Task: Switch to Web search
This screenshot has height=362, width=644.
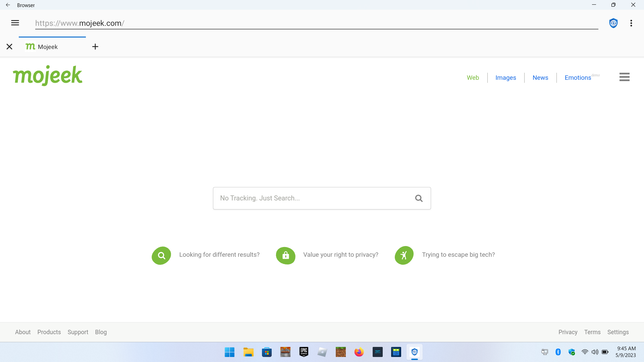Action: (473, 77)
